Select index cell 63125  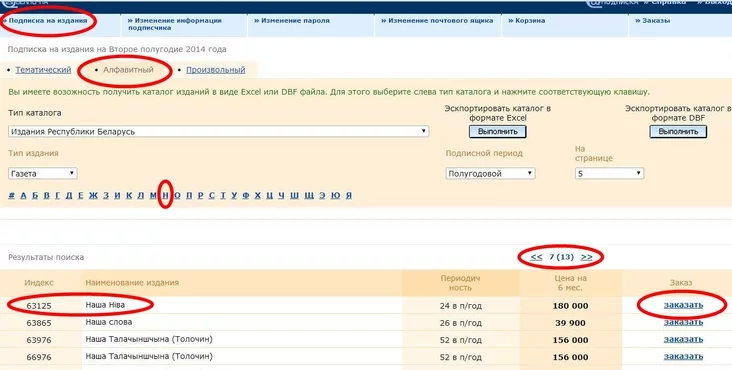point(39,306)
